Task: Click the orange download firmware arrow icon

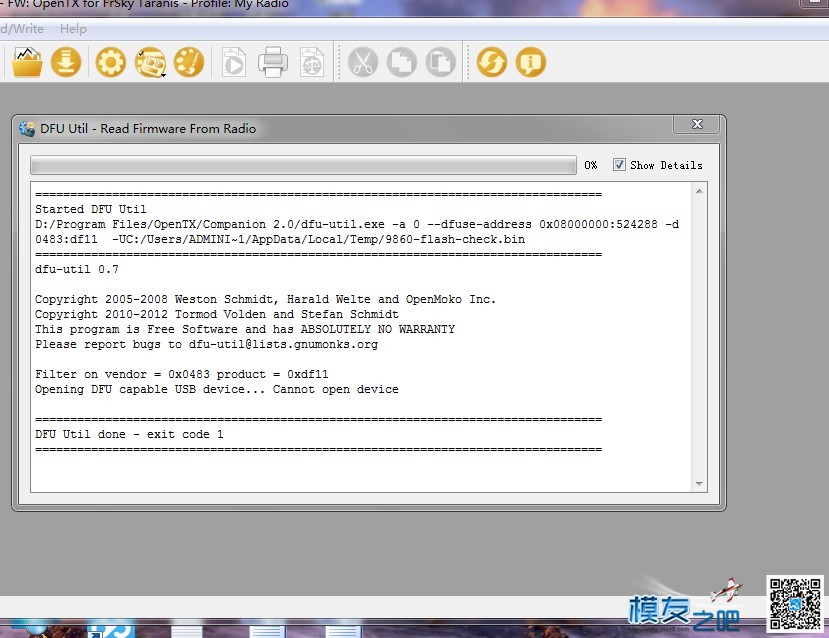Action: pos(66,62)
